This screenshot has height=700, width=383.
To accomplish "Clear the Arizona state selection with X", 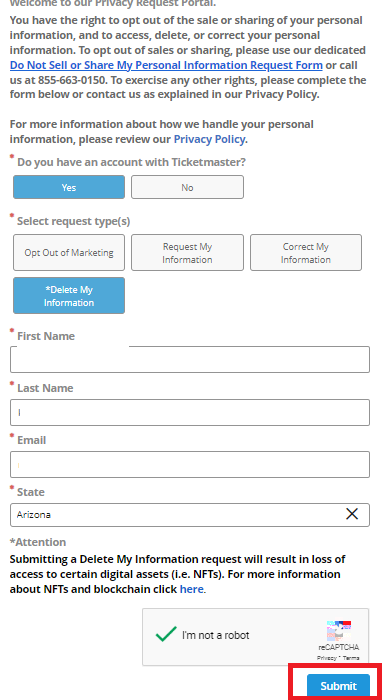I will [x=352, y=514].
